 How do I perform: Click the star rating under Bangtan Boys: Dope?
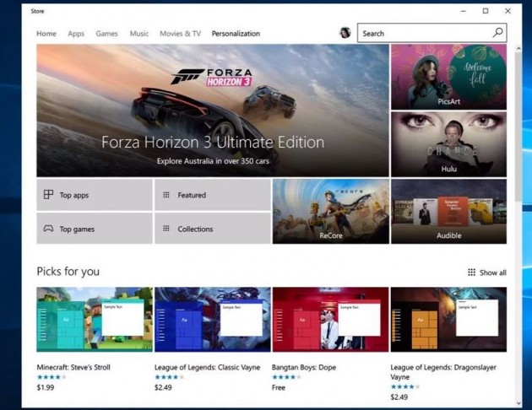click(x=287, y=377)
